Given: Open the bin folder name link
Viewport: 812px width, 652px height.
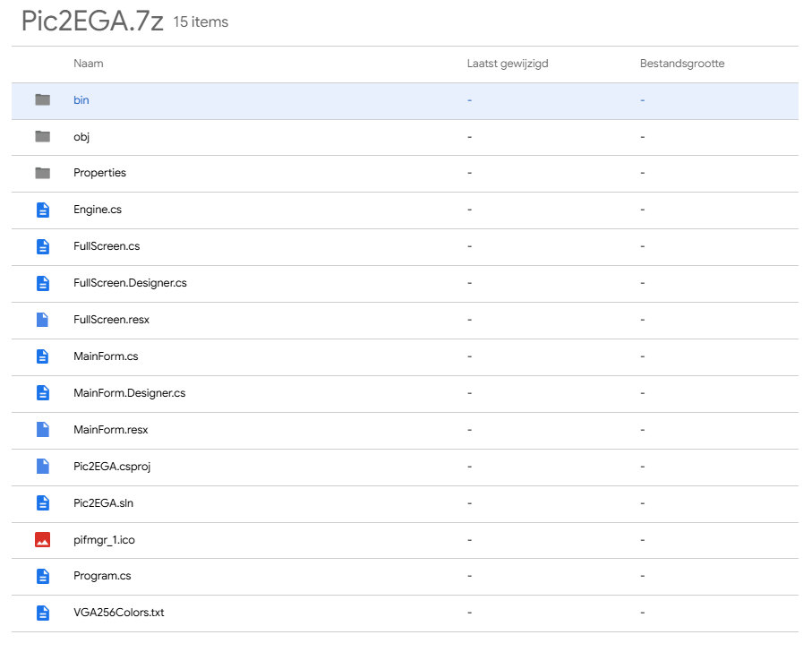Looking at the screenshot, I should click(x=81, y=100).
